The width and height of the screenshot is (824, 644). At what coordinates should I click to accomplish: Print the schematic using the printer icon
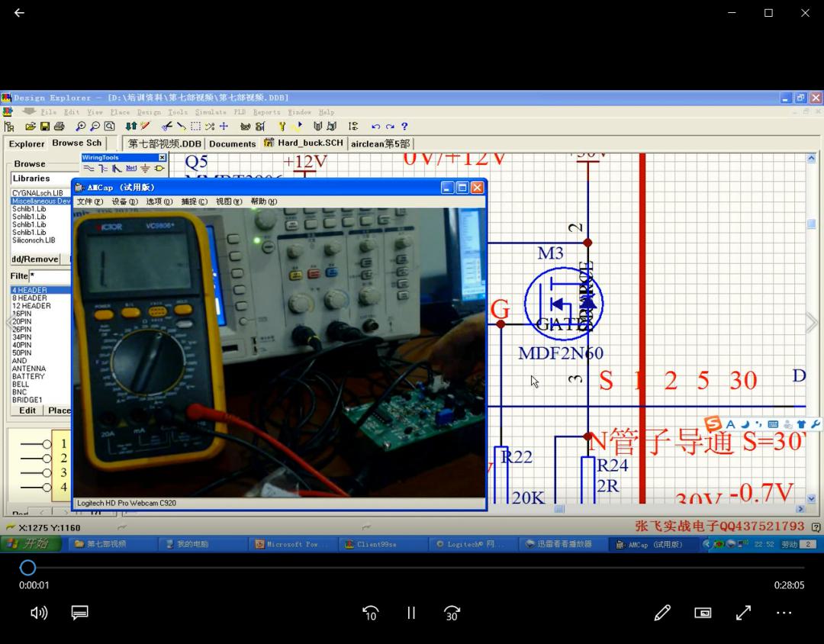[59, 126]
